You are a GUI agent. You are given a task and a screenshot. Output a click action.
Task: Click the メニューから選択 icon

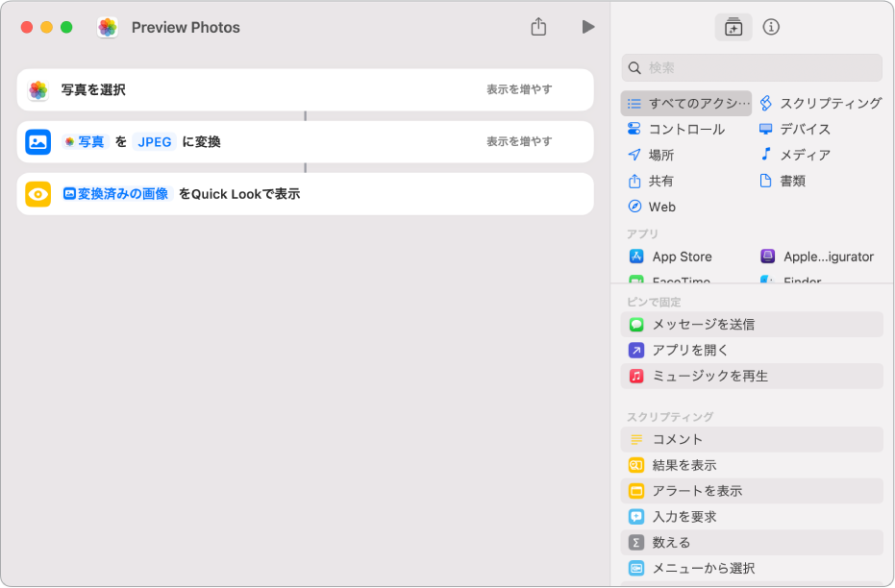(x=636, y=568)
